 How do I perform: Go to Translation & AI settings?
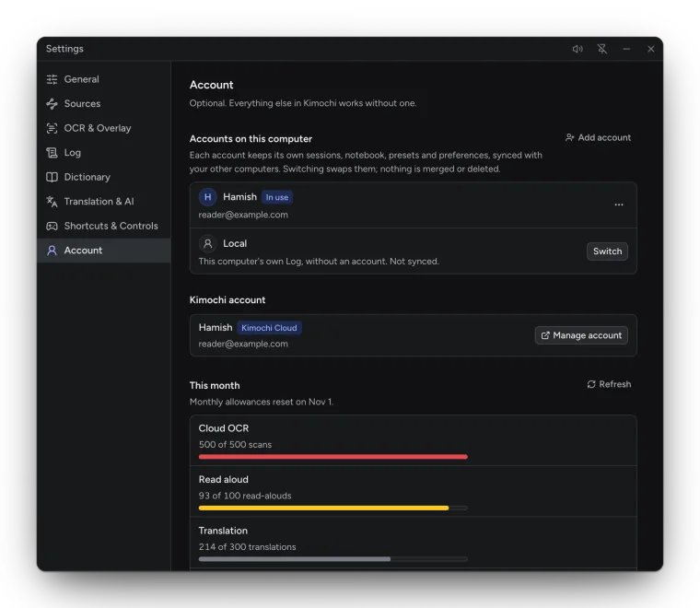[104, 202]
